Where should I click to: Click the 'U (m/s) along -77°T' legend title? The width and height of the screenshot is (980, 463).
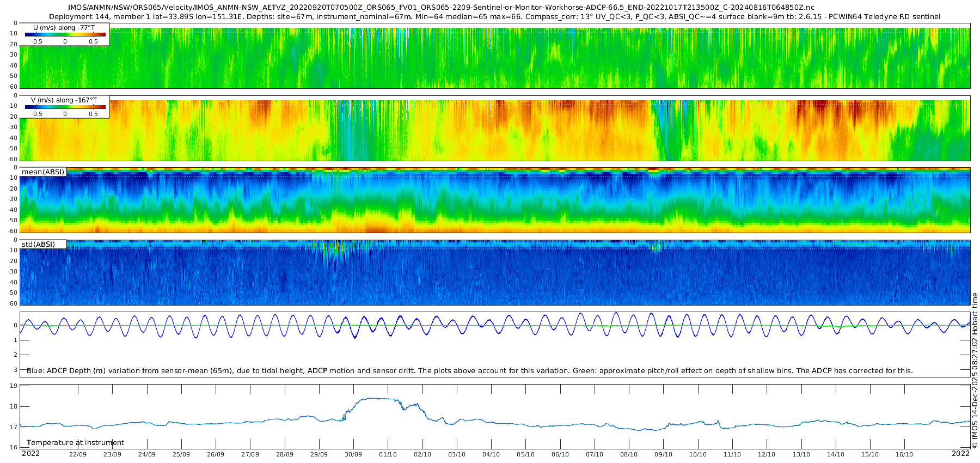coord(65,27)
